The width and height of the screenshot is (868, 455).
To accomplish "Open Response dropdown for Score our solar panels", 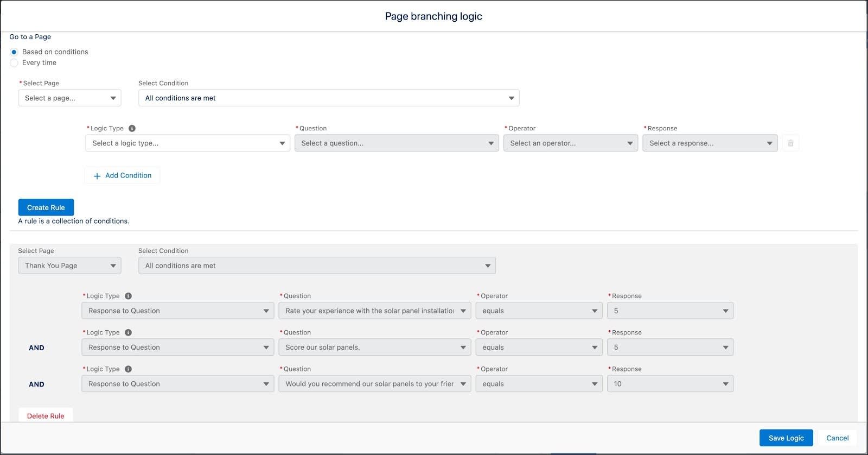I will [670, 347].
